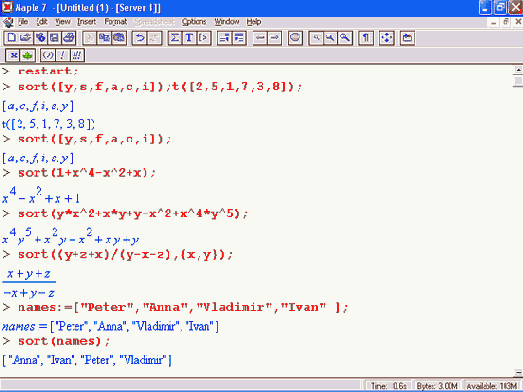Paste clipboard with the Paste icon
The height and width of the screenshot is (392, 523).
tap(119, 38)
